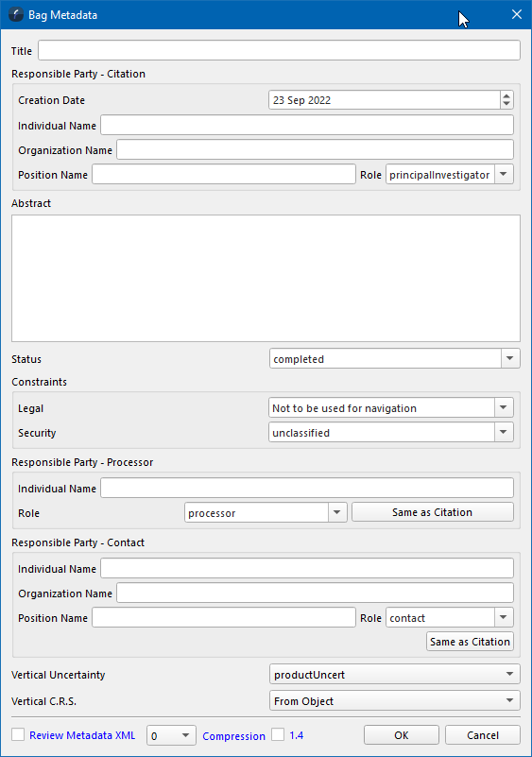532x757 pixels.
Task: Toggle the 1.4 version checkbox
Action: click(x=278, y=734)
